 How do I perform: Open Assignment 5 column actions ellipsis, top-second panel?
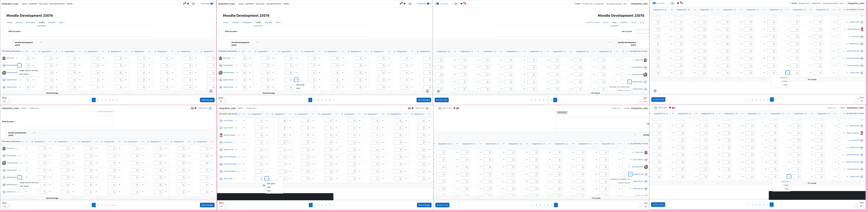[x=343, y=51]
